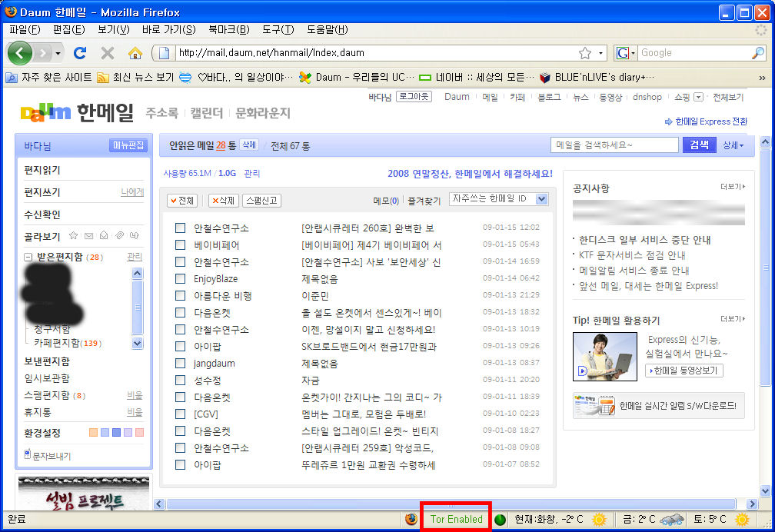Go back with the green Back arrow
Viewport: 775px width, 532px height.
tap(20, 53)
